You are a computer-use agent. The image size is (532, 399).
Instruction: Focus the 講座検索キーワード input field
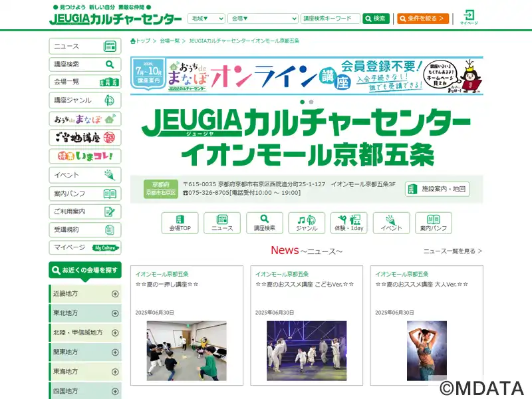[330, 19]
